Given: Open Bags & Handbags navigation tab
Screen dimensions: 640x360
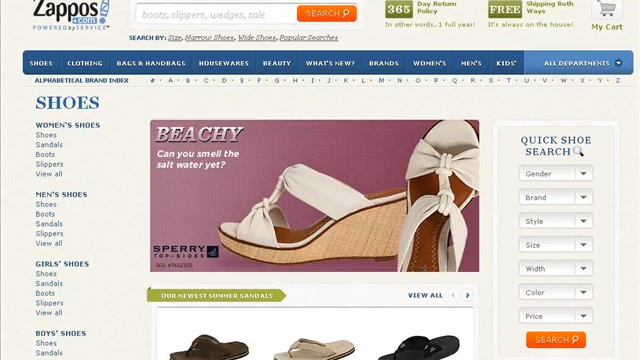Looking at the screenshot, I should (x=151, y=63).
